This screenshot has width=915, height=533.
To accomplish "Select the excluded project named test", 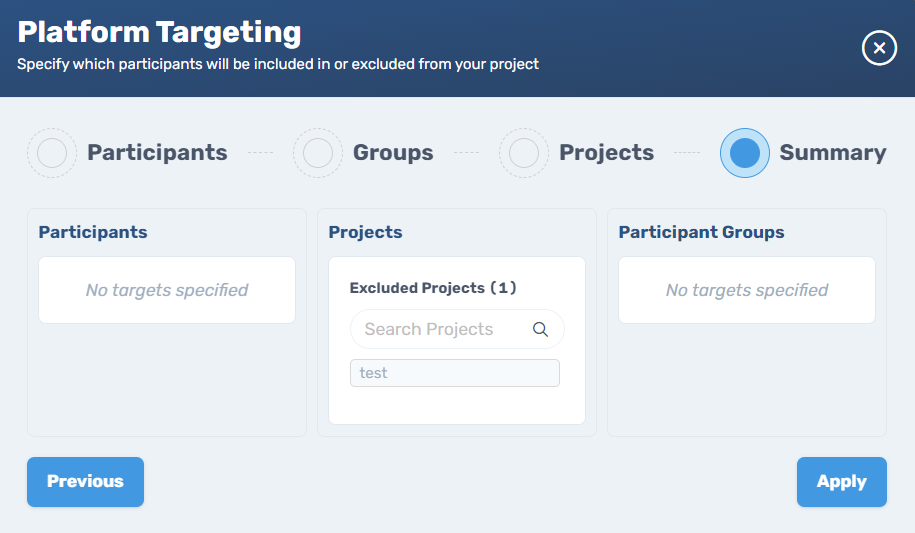I will [x=455, y=373].
